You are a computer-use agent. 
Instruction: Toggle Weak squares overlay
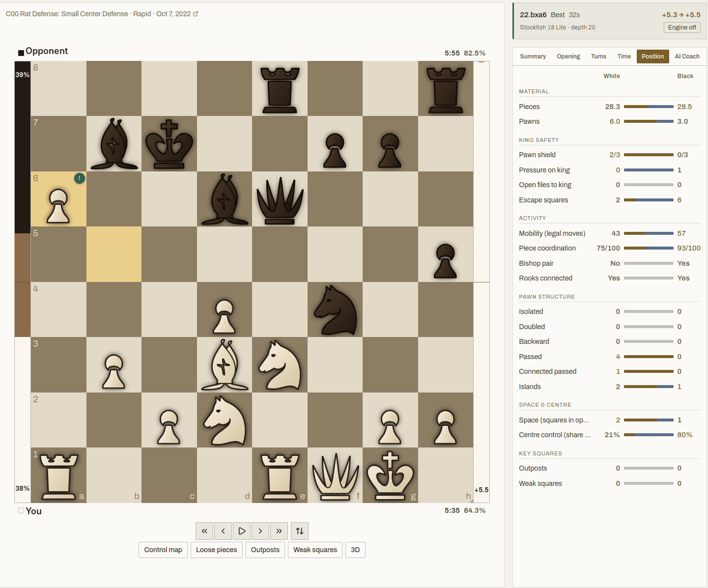(315, 550)
